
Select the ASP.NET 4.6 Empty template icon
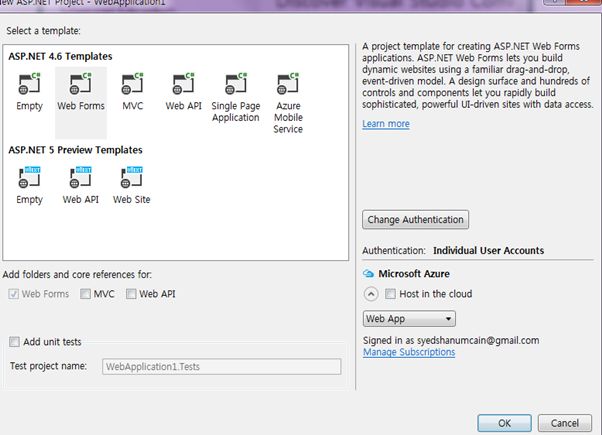coord(30,83)
